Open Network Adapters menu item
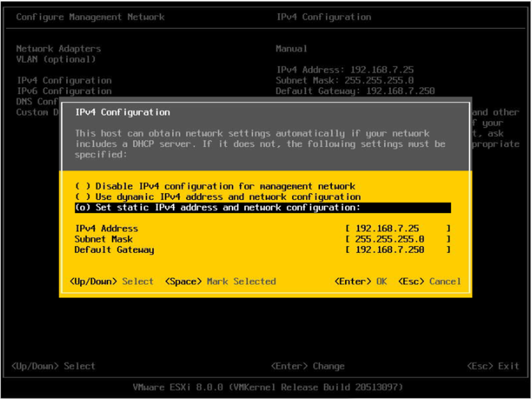Screen dimensions: 532x399 pyautogui.click(x=58, y=49)
